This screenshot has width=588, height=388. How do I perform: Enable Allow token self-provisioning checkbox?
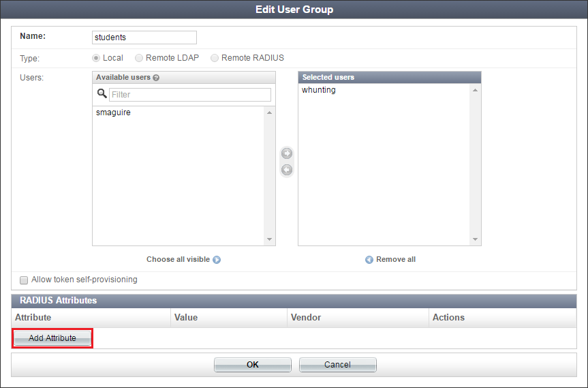tap(24, 280)
